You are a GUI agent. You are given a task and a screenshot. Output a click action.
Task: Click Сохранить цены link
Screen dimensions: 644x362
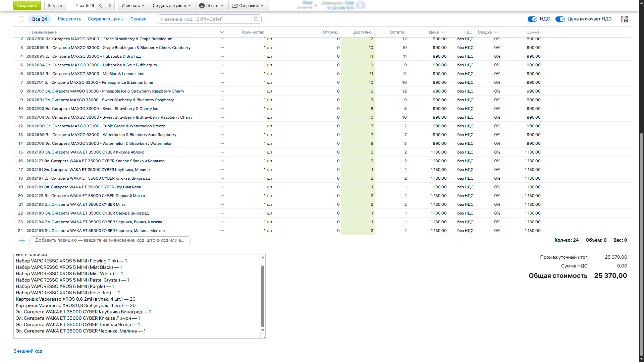point(106,19)
